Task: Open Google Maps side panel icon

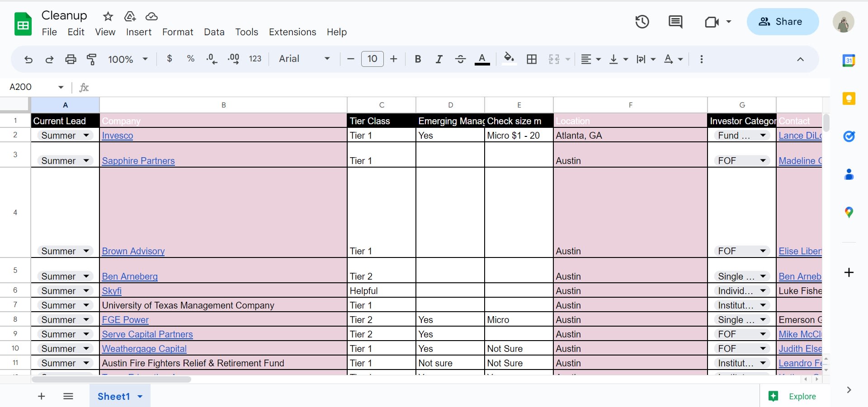Action: (x=849, y=212)
